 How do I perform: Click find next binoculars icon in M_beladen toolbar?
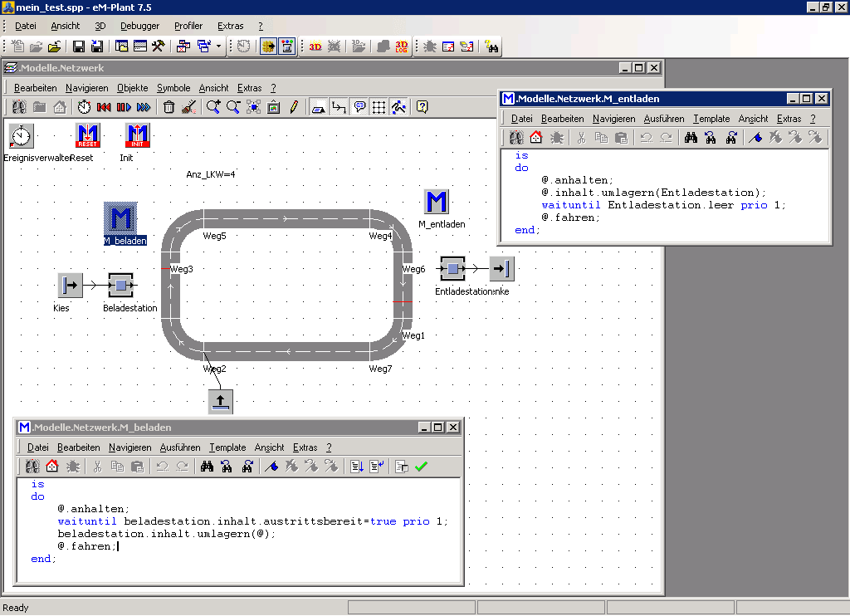pyautogui.click(x=227, y=467)
